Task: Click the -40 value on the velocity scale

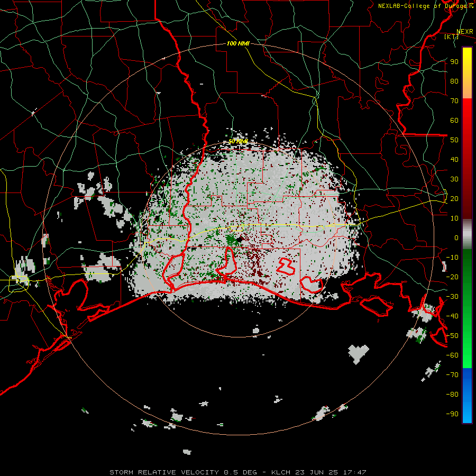Action: [x=452, y=316]
